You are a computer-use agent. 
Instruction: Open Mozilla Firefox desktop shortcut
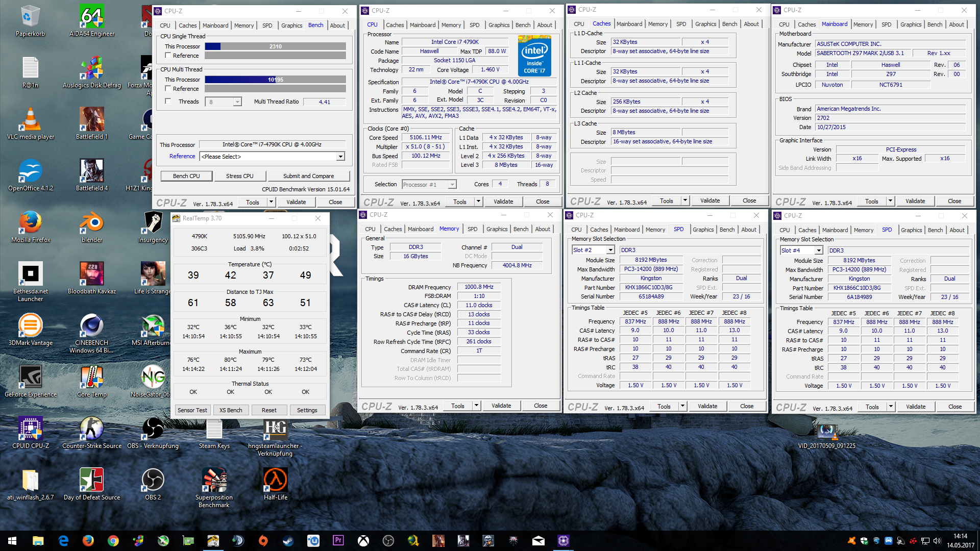pos(30,227)
